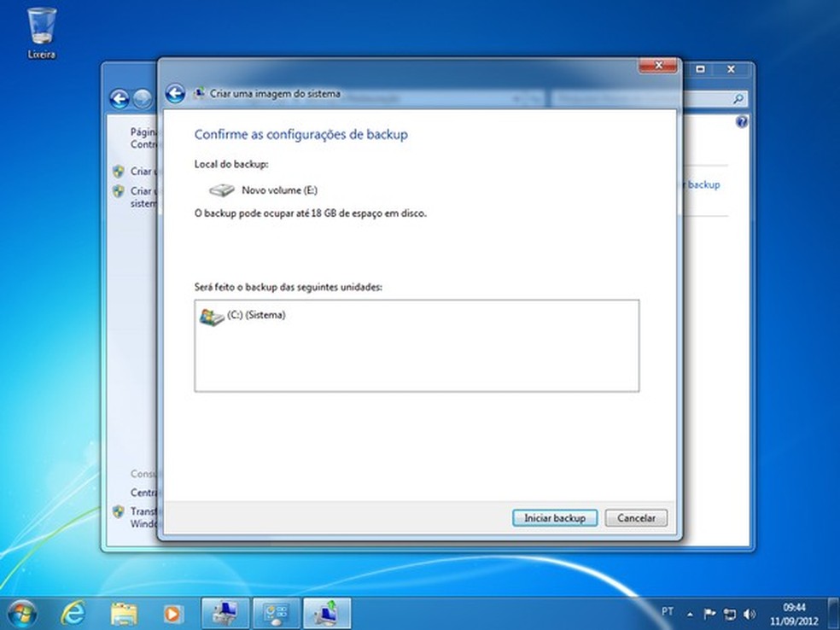Click the Novo volume (E:) disk icon
The width and height of the screenshot is (840, 630).
[x=220, y=190]
